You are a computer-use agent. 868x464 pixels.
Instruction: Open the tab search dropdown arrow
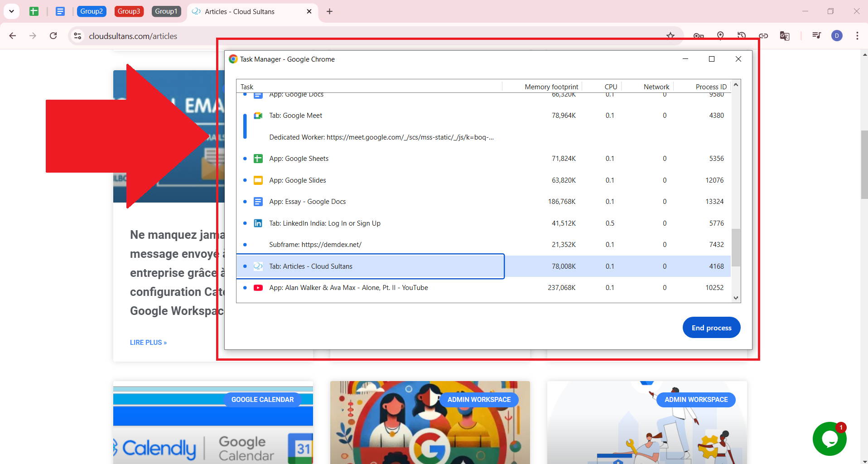(x=11, y=11)
